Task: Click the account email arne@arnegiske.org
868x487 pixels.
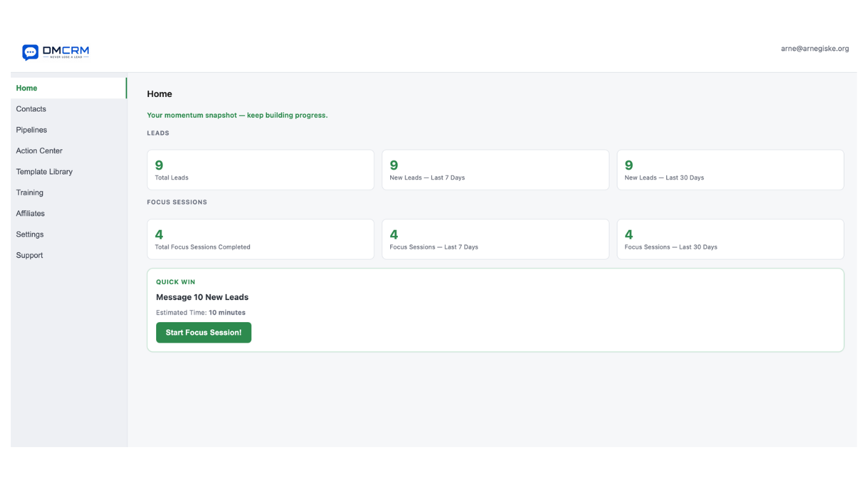Action: click(x=815, y=49)
